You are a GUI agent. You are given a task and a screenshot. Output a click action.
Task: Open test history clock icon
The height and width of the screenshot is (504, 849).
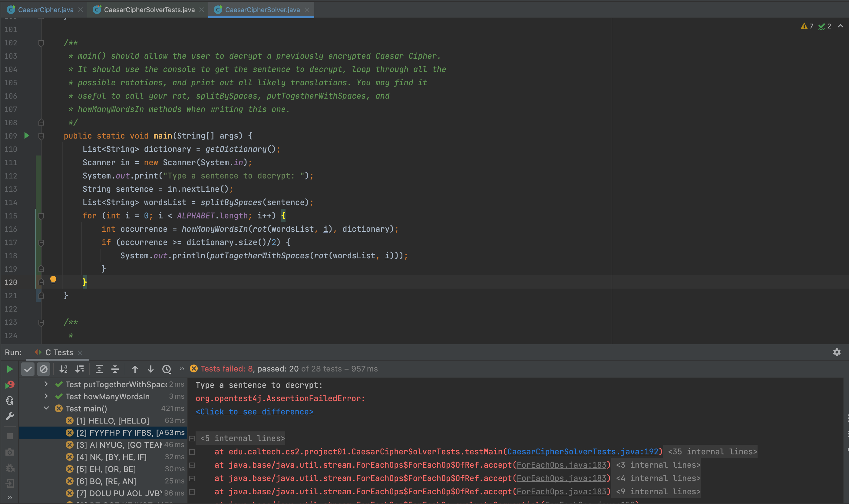167,369
